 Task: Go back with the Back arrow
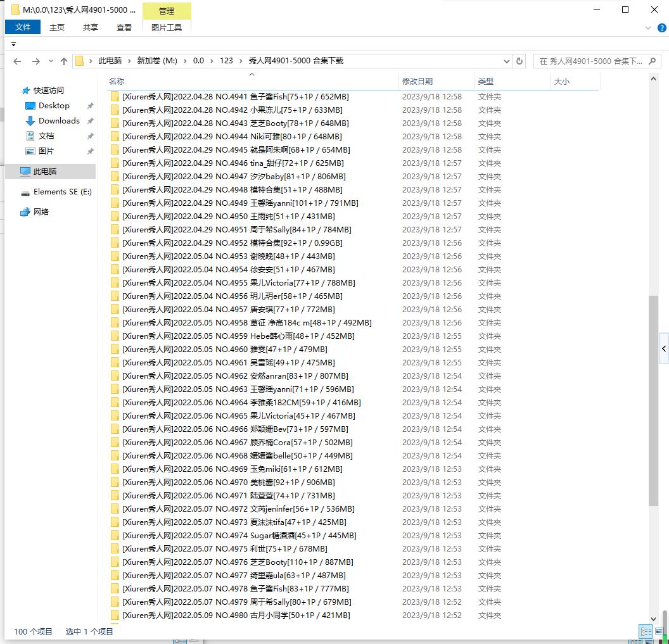(x=17, y=61)
